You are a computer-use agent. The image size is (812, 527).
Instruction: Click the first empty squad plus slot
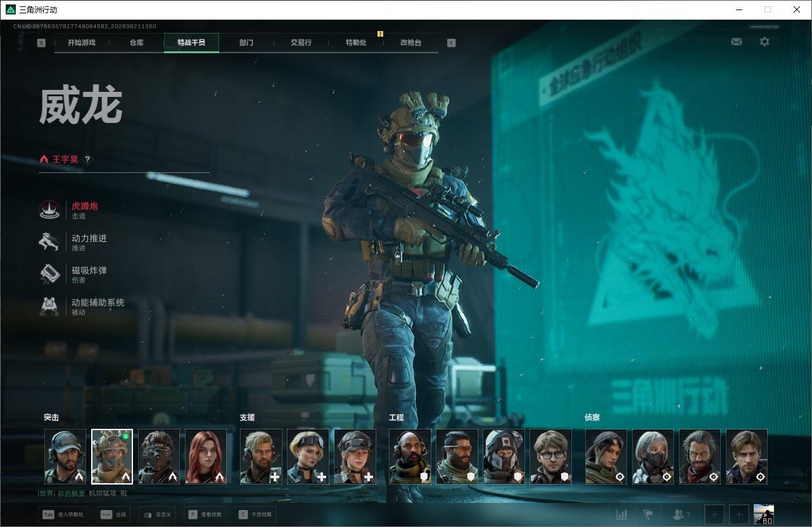tap(714, 515)
